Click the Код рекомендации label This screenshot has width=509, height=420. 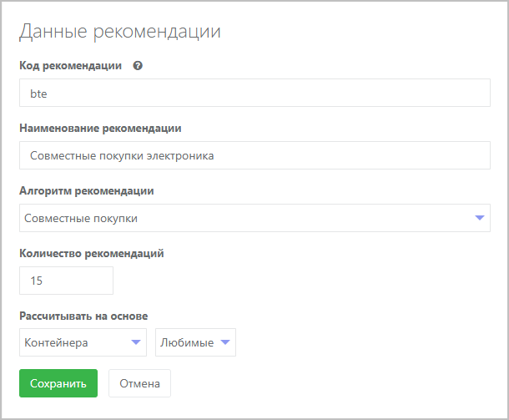pos(70,66)
